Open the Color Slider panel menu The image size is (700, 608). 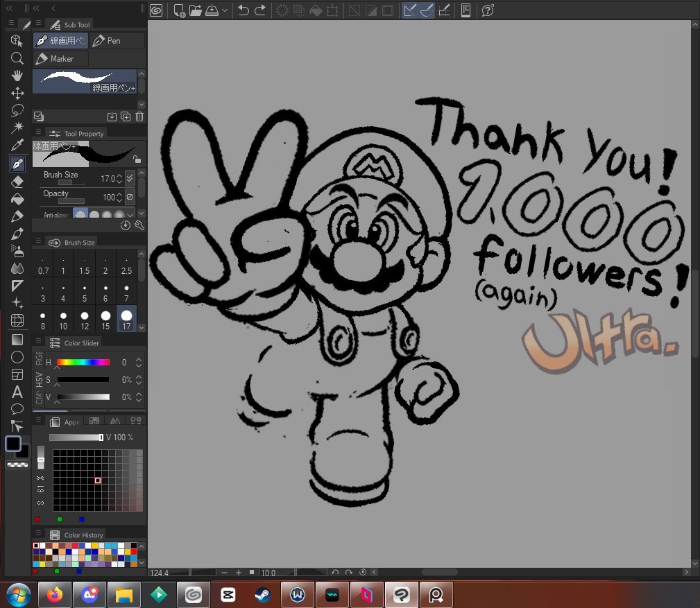tap(38, 341)
